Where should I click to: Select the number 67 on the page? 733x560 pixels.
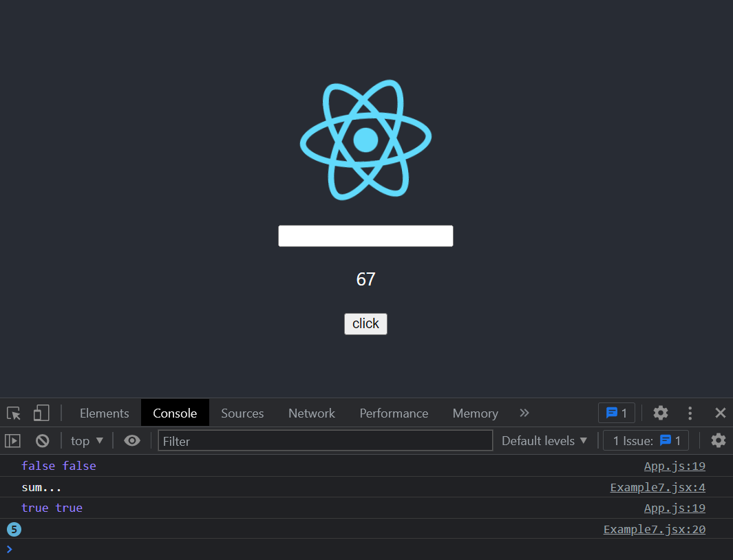point(365,279)
